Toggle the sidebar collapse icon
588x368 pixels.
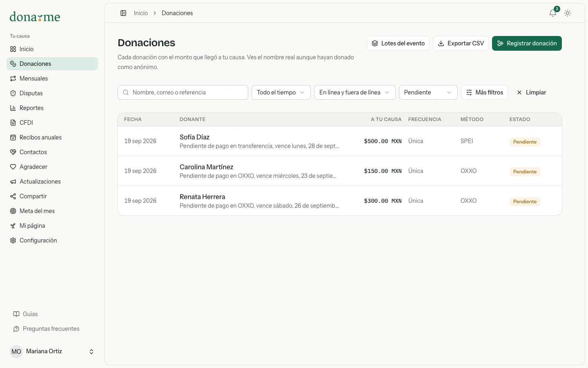[123, 13]
